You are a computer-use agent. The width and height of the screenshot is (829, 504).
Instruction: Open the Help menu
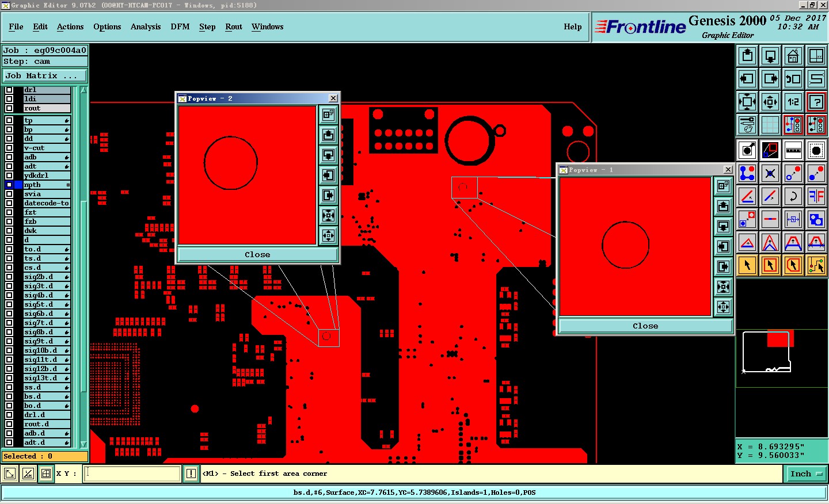(x=573, y=27)
